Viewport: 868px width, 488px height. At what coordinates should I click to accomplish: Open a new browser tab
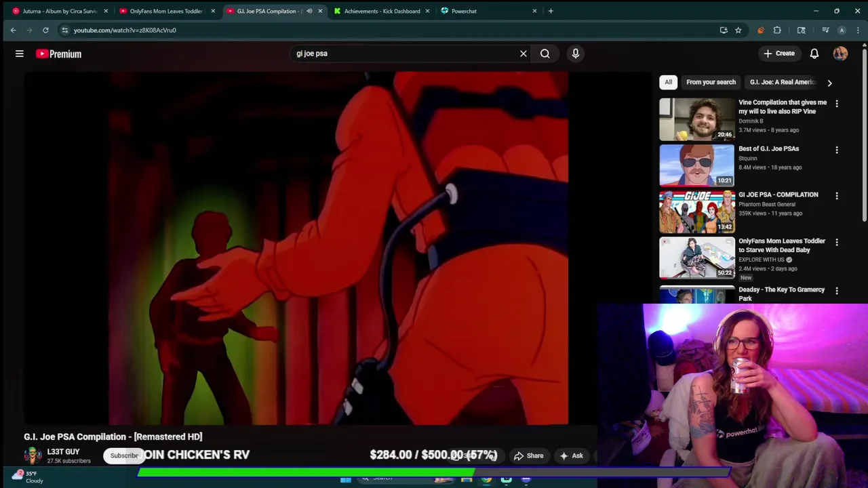[551, 11]
